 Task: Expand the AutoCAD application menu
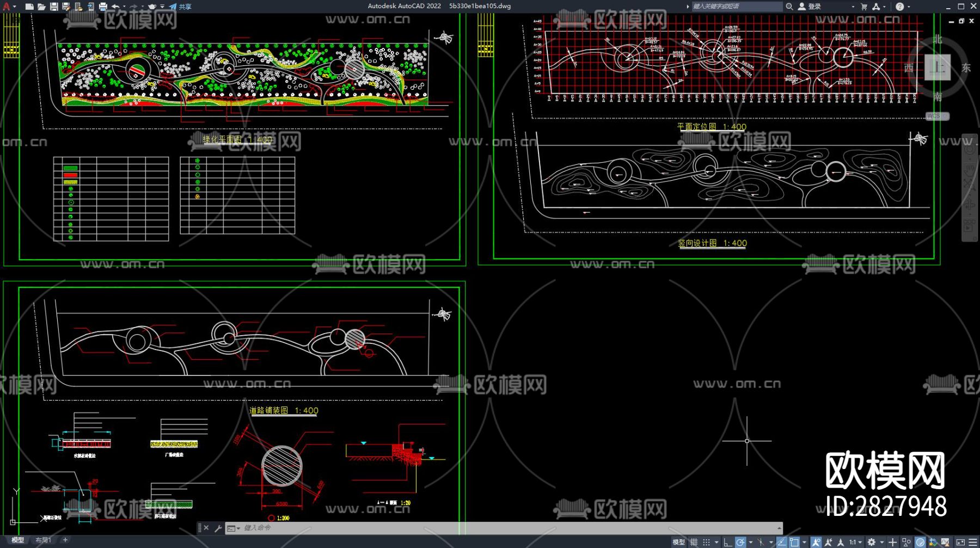coord(7,7)
